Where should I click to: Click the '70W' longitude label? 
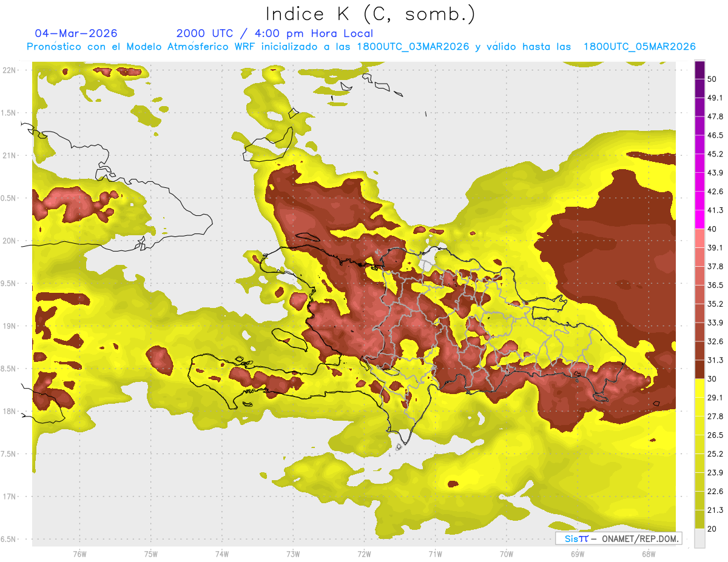tap(507, 554)
